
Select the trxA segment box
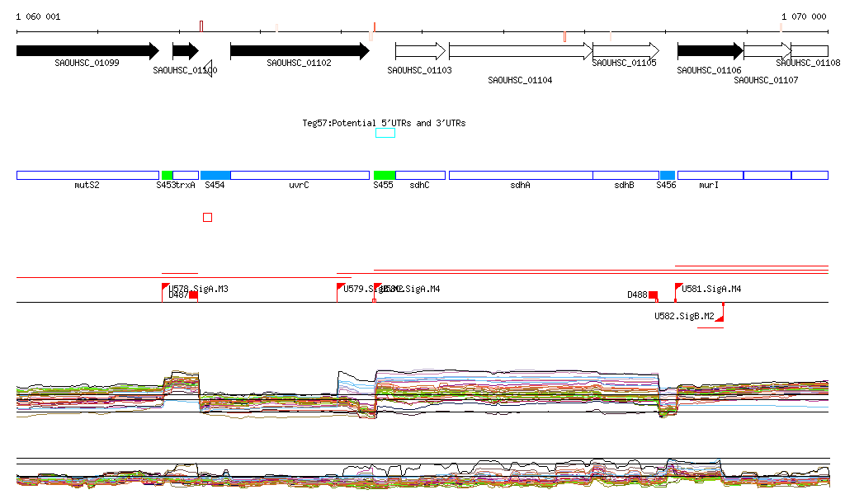click(x=186, y=175)
